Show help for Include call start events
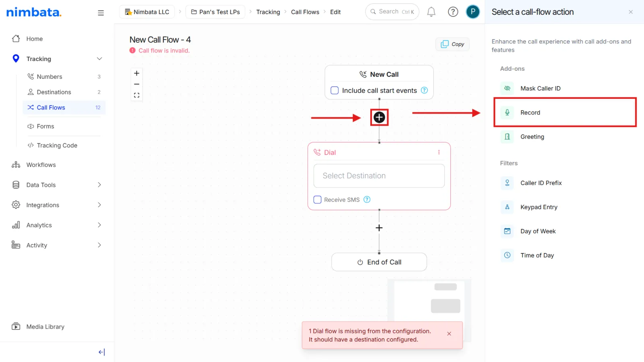The image size is (644, 362). click(x=424, y=90)
